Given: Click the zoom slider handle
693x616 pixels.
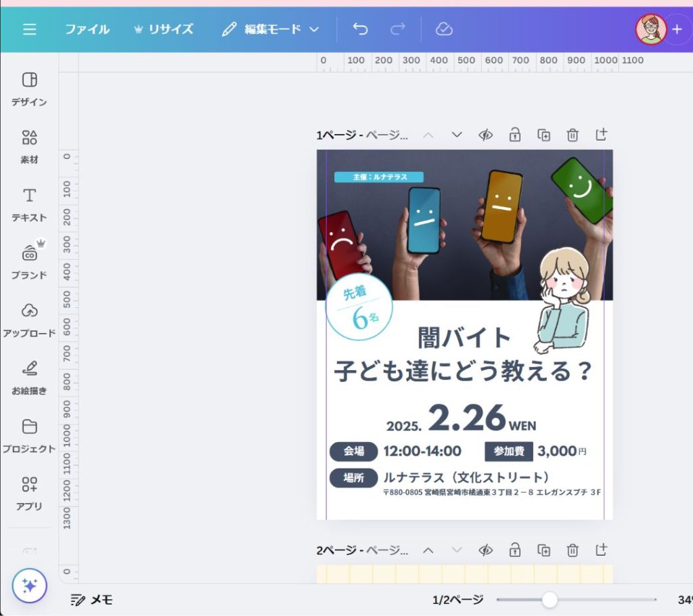Looking at the screenshot, I should pos(550,600).
